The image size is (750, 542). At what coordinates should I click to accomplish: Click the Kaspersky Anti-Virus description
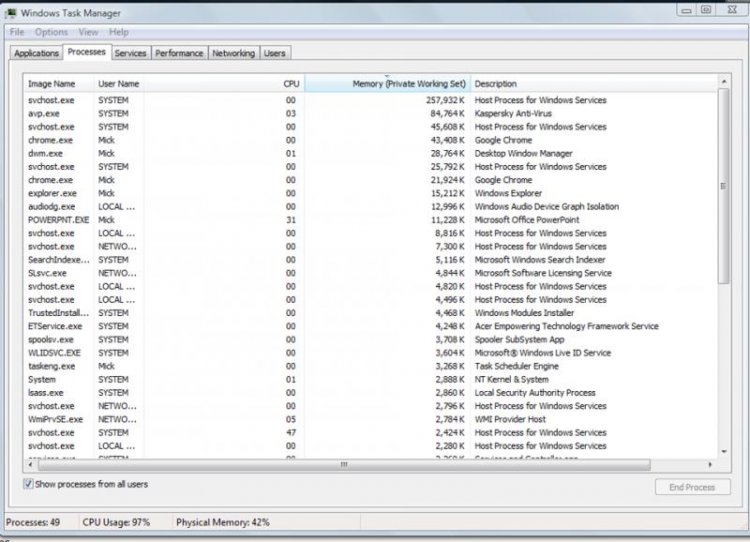[513, 113]
